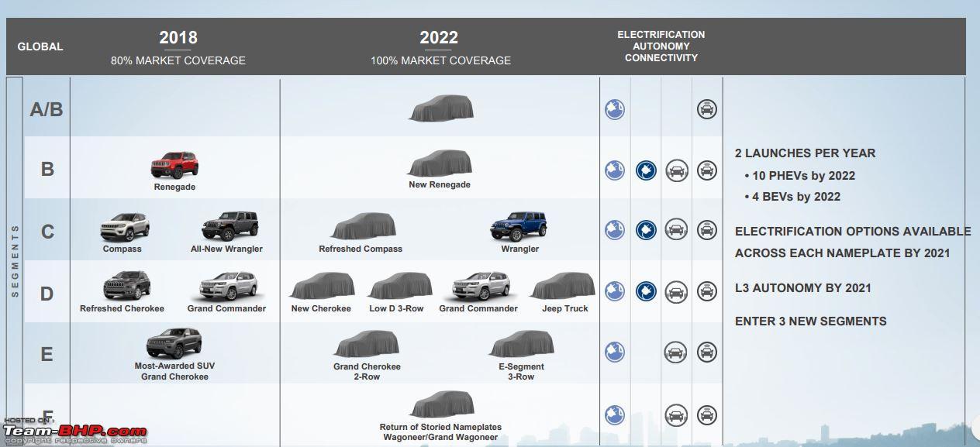Click the "ENTER 3 NEW SEGMENTS" text

(x=810, y=321)
